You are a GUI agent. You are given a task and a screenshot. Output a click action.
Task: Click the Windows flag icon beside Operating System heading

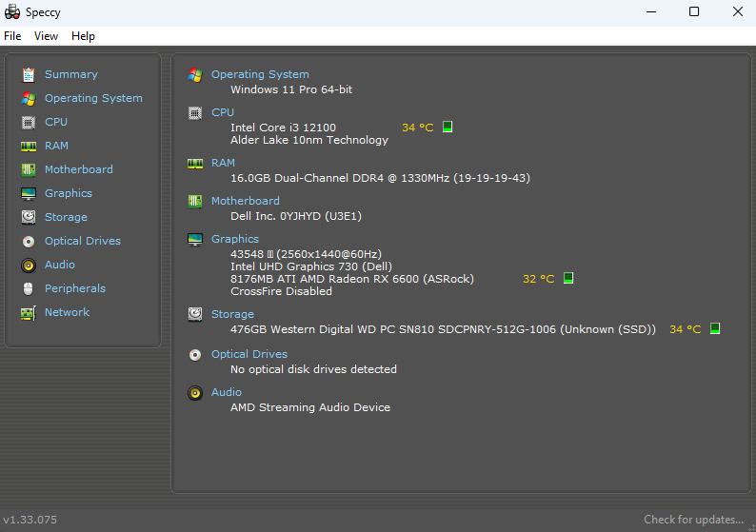pos(195,74)
